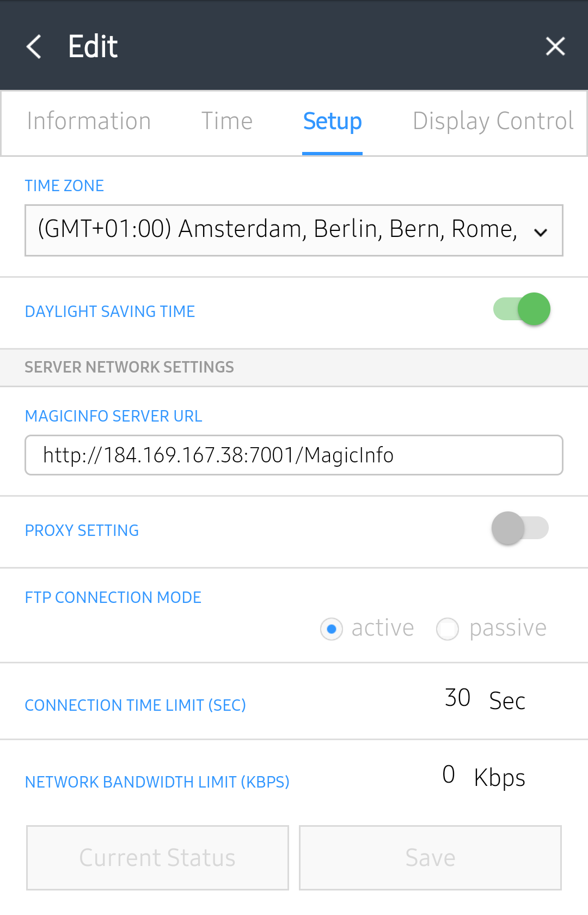Click the TIME ZONE label

(64, 186)
